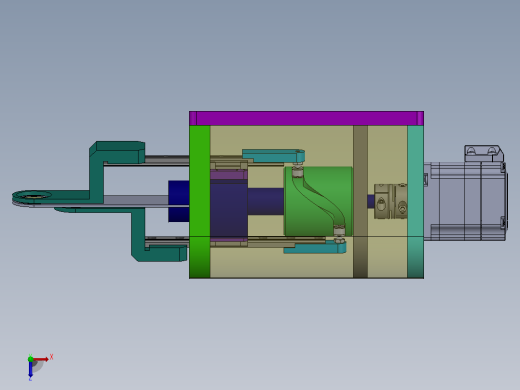This screenshot has width=520, height=390.
Task: Select the blue cylinder outside the green plate
Action: click(179, 201)
